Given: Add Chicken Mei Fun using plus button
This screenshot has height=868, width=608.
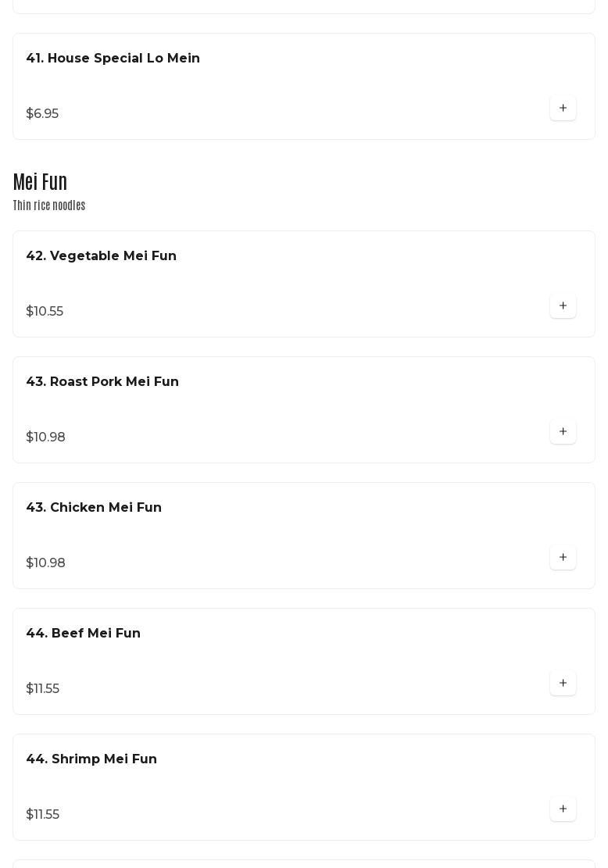Looking at the screenshot, I should click(563, 558).
